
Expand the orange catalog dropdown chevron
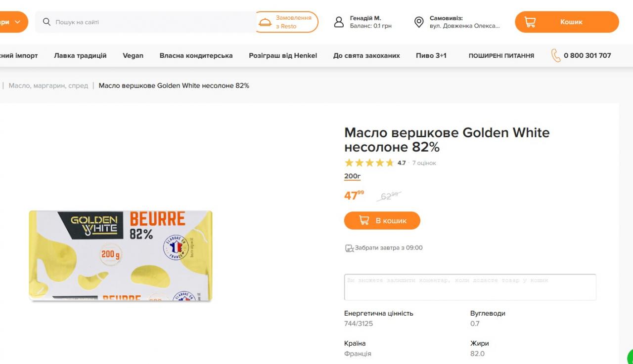pos(18,22)
